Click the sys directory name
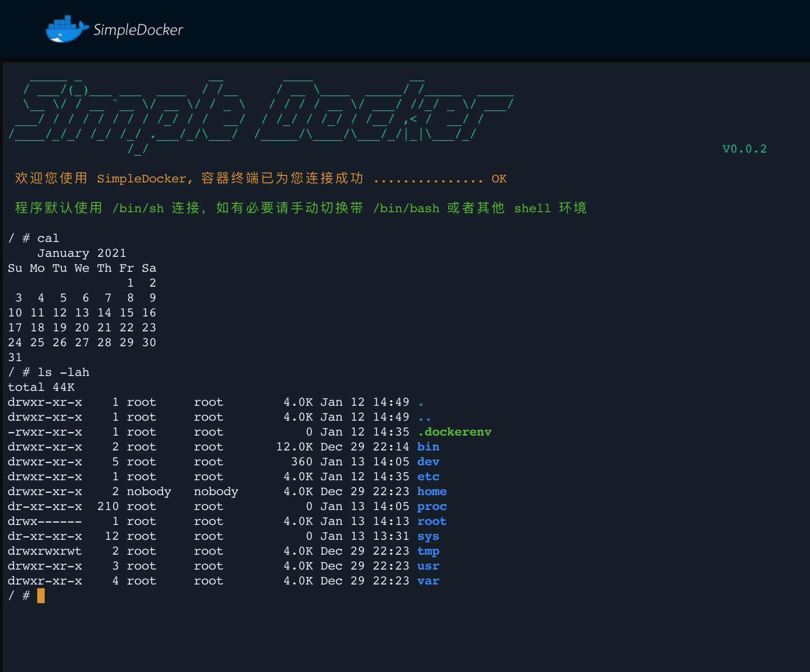The height and width of the screenshot is (672, 810). (428, 536)
